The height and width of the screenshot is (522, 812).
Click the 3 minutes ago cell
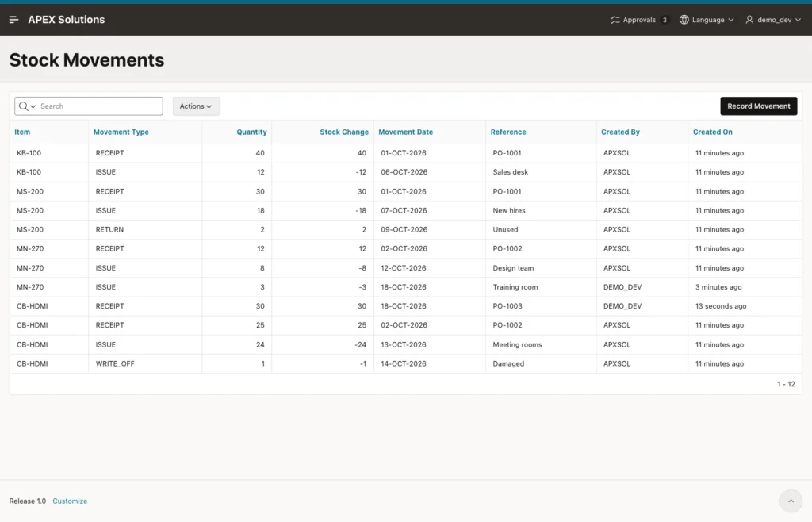coord(745,287)
